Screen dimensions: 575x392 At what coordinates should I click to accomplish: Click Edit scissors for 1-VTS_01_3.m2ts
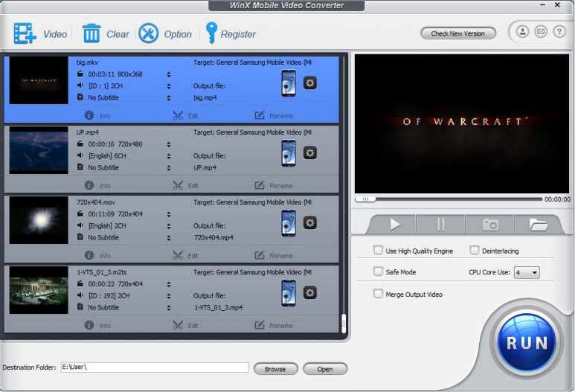pyautogui.click(x=185, y=325)
